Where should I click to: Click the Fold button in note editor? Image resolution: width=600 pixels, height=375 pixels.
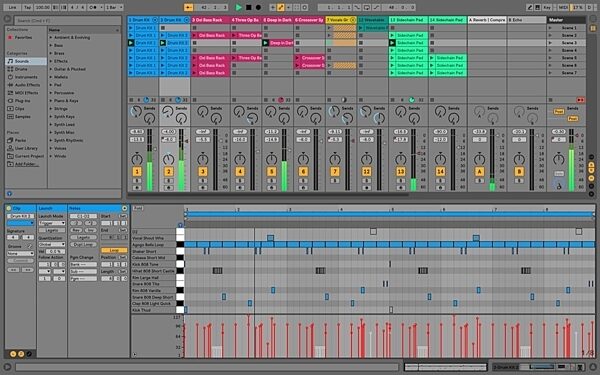point(138,208)
